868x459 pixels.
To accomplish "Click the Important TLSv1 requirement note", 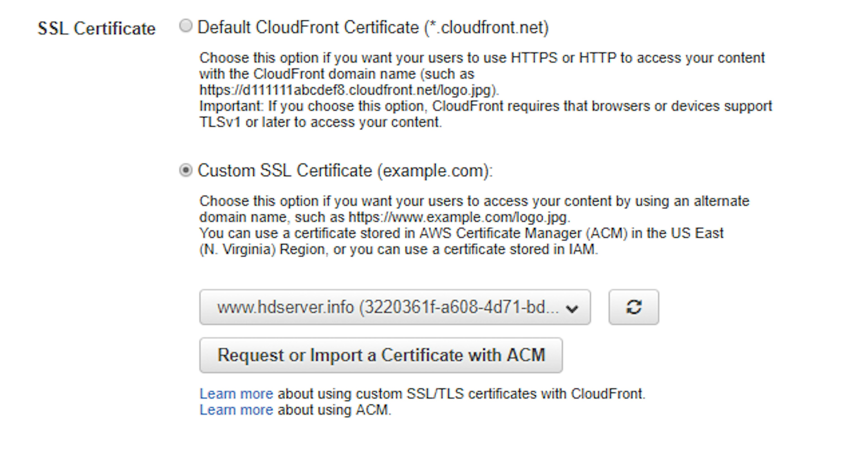I will click(x=485, y=106).
